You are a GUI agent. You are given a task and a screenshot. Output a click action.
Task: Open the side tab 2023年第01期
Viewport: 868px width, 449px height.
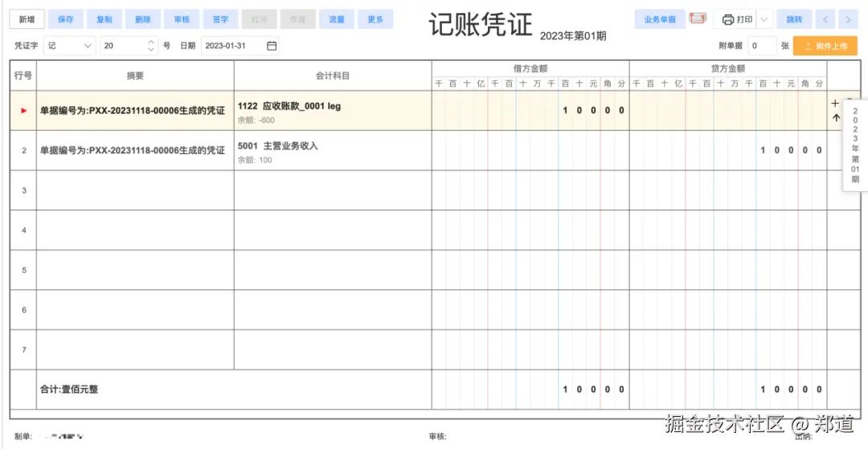(855, 145)
